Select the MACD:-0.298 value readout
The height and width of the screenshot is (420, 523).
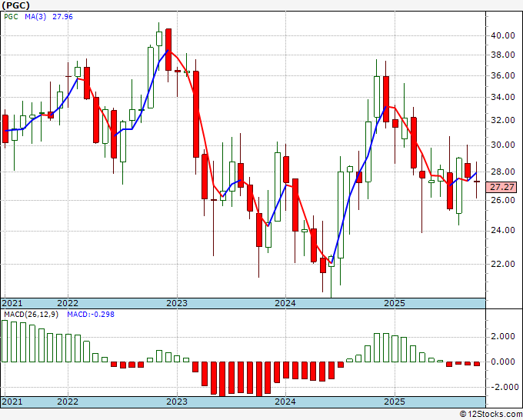point(91,315)
